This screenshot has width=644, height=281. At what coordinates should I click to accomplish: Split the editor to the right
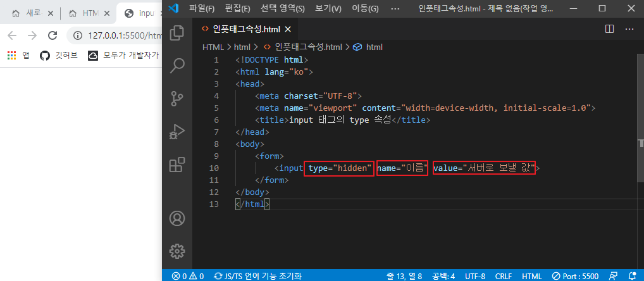click(x=609, y=29)
